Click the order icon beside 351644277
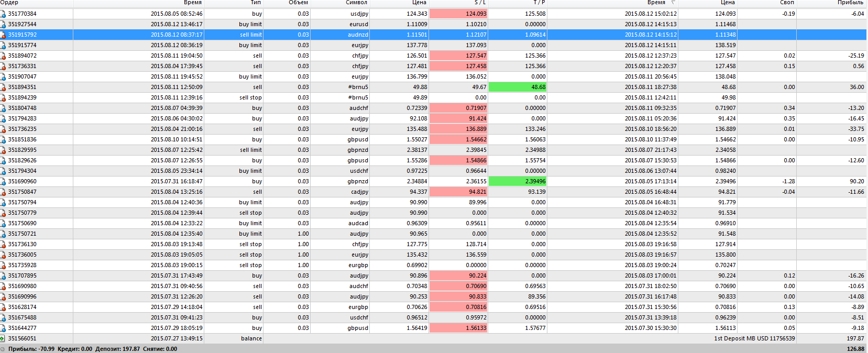The width and height of the screenshot is (868, 353). [x=3, y=328]
